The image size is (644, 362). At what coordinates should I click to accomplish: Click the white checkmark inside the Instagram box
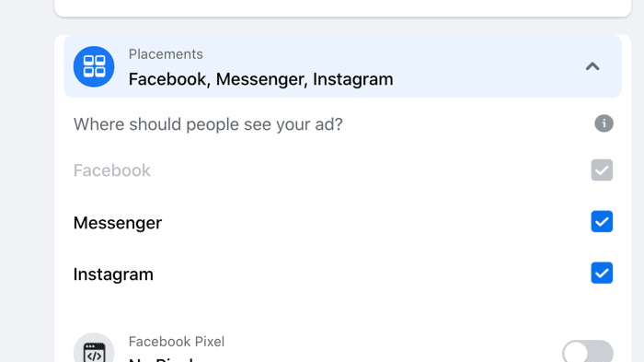point(602,274)
